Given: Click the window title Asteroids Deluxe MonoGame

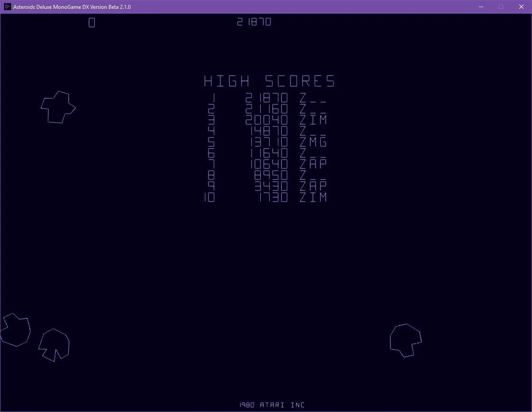Looking at the screenshot, I should tap(72, 7).
